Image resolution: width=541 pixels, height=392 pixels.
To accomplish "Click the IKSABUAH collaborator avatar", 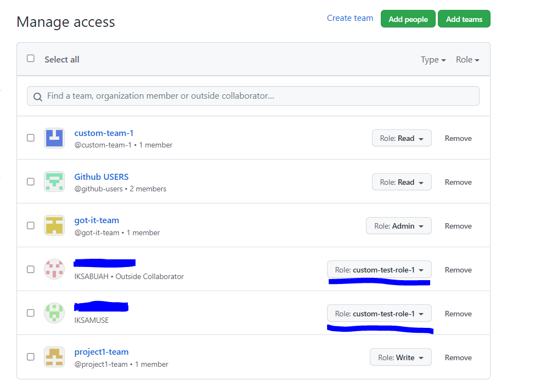I will 54,269.
